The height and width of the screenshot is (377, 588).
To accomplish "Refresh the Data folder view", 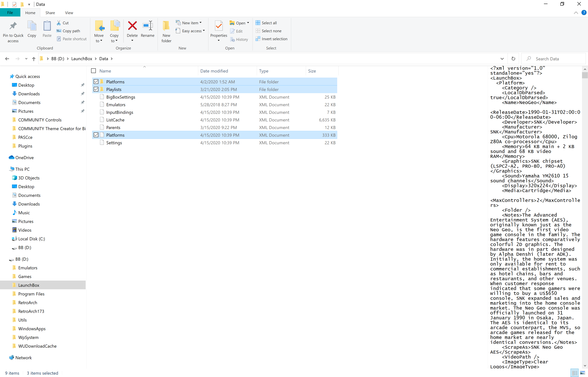I will pyautogui.click(x=513, y=59).
